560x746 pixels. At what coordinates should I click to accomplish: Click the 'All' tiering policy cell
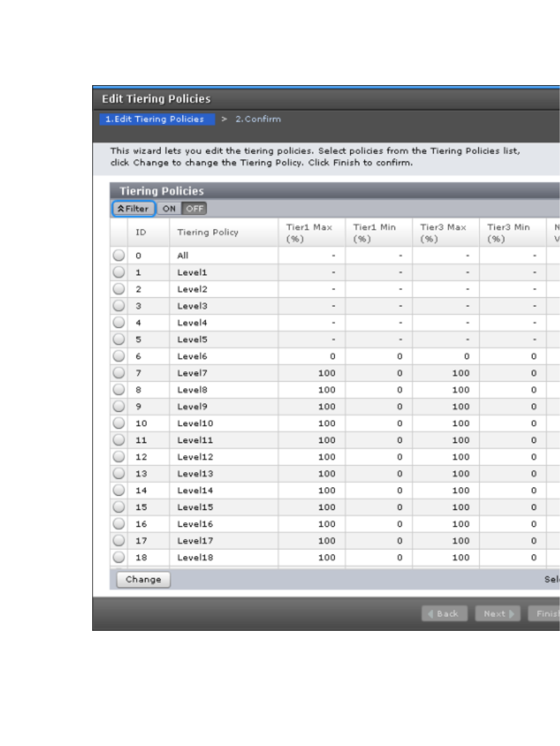coord(183,256)
